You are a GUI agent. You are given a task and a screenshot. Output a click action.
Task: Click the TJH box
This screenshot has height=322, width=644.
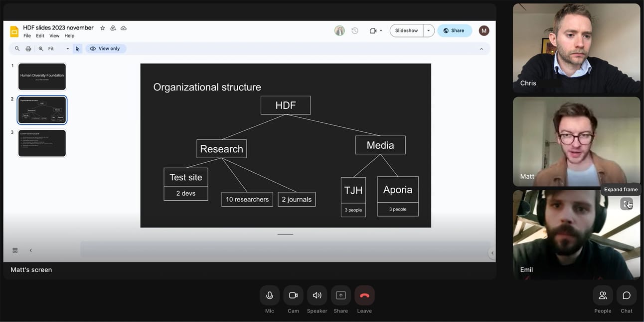353,190
